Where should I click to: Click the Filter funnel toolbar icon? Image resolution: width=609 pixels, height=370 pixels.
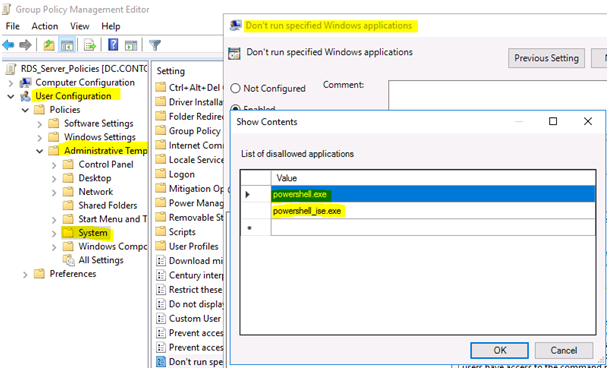pos(155,45)
